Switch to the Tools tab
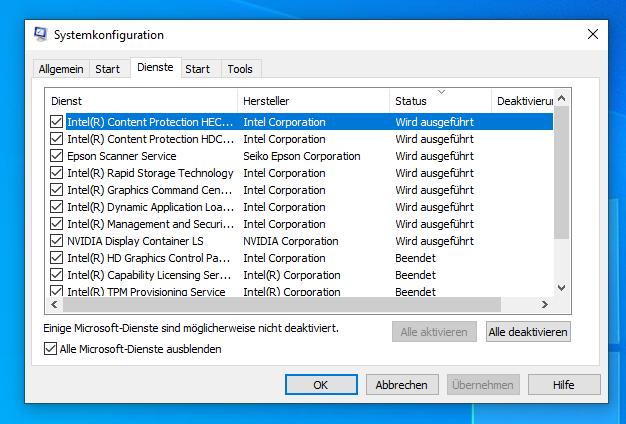626x424 pixels. [x=240, y=69]
